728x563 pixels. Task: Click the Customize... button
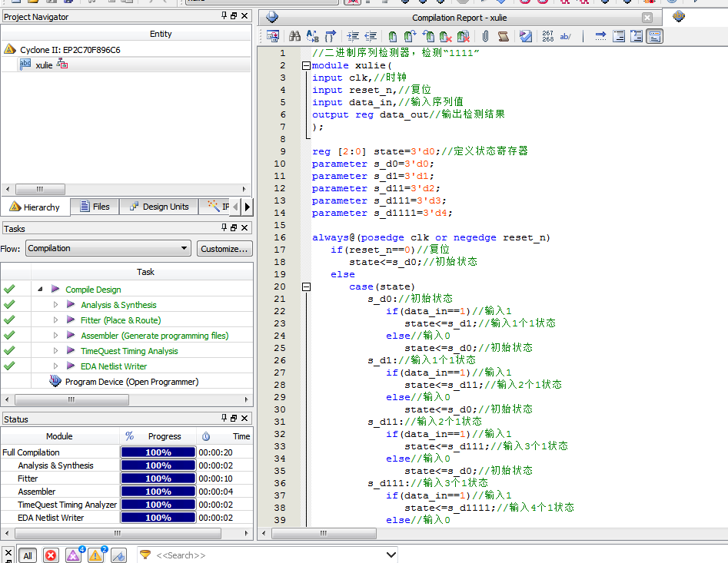(x=224, y=249)
